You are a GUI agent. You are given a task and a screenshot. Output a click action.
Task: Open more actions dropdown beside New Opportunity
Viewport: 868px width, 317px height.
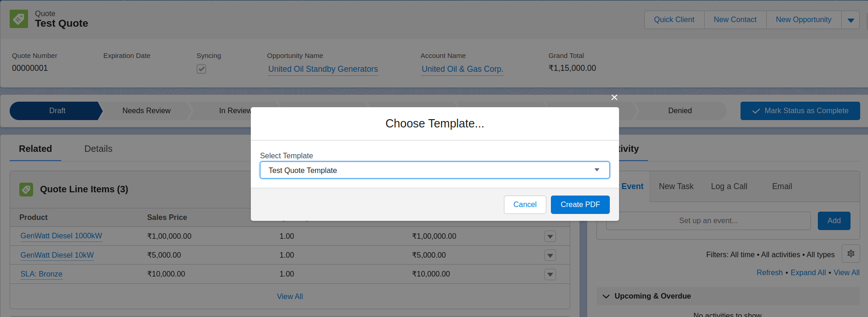tap(851, 20)
